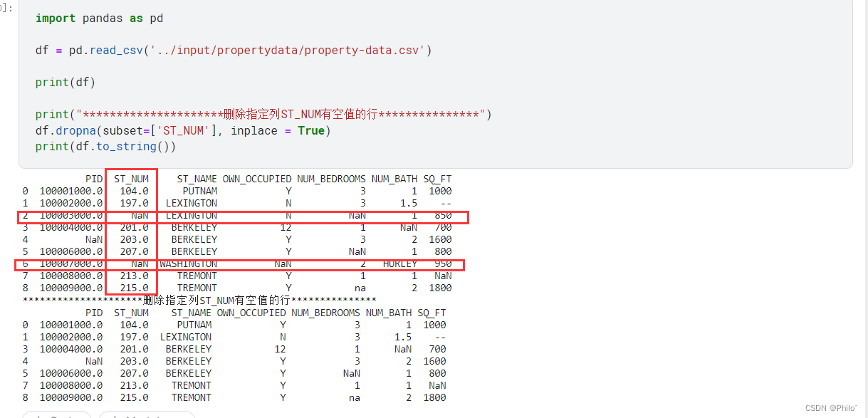Select 1600 in the second output table
This screenshot has height=418, width=868.
point(434,361)
